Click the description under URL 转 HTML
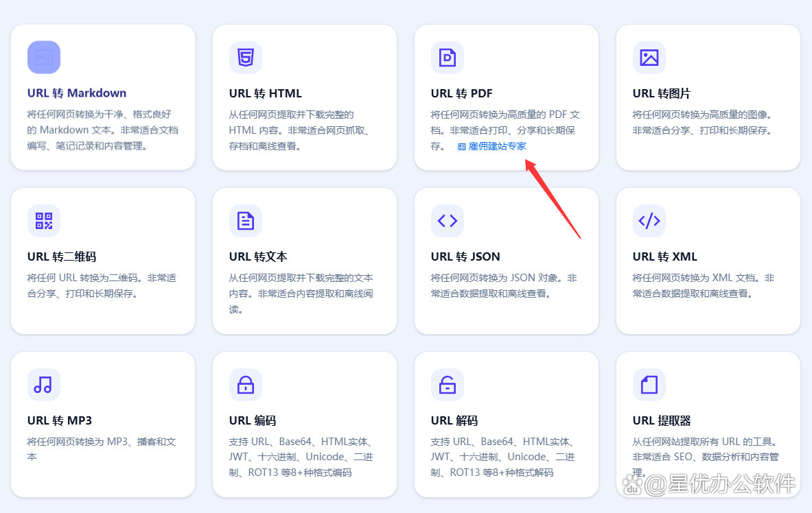This screenshot has width=812, height=513. click(x=299, y=130)
